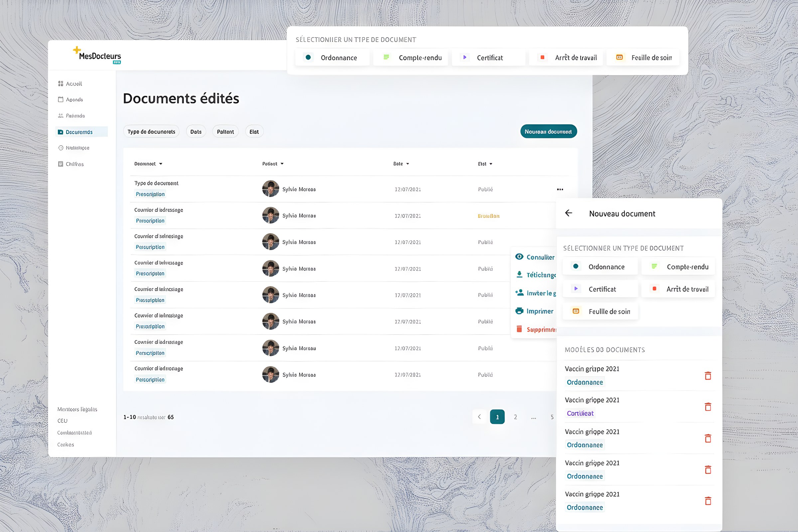798x532 pixels.
Task: Select Feuille de soin in the top bar
Action: [643, 57]
